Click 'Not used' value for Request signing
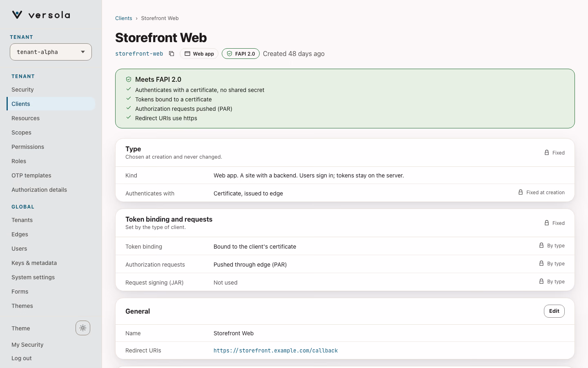The height and width of the screenshot is (368, 588). coord(225,283)
